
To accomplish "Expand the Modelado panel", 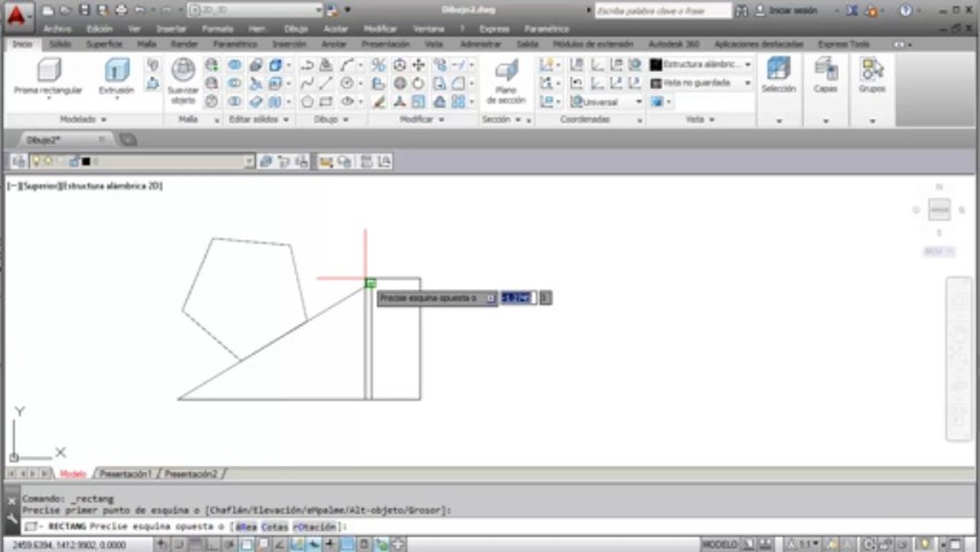I will coord(84,120).
